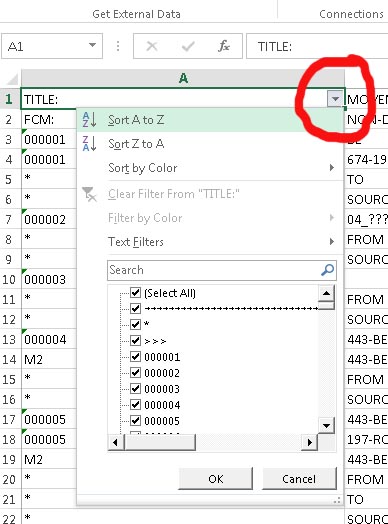Click the formula bar cancel X icon

point(152,46)
